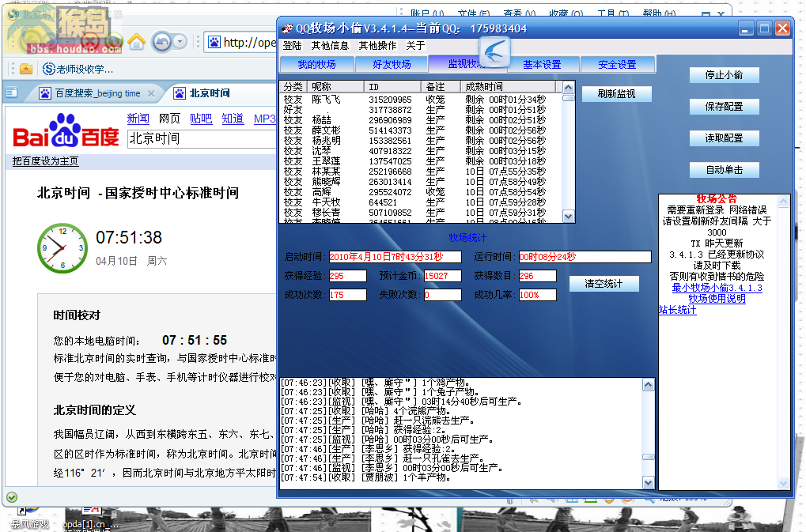Switch to the 百度搜索_beijing time browser tab
Screen dimensions: 806x532
[x=97, y=93]
